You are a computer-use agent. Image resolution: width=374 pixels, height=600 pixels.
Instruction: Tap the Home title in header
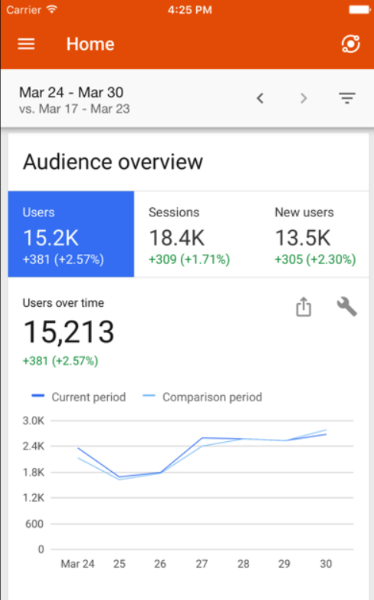pyautogui.click(x=90, y=44)
